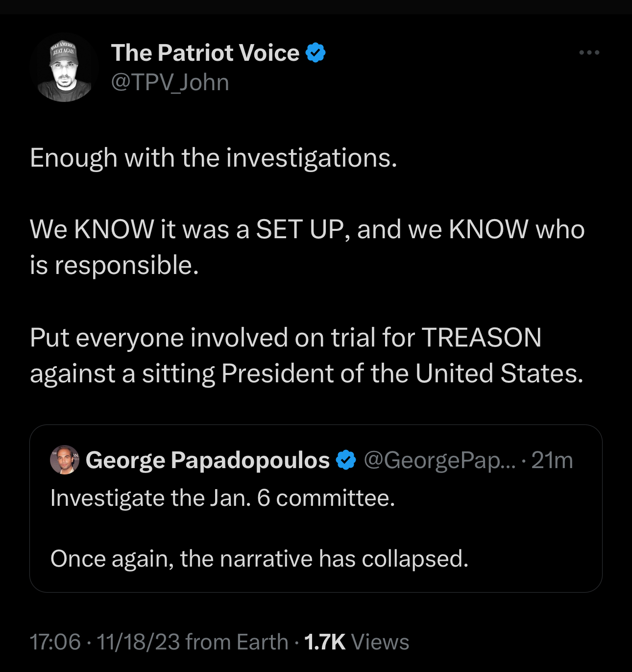This screenshot has width=632, height=672.
Task: Click the 17:06 post time
Action: [x=55, y=642]
